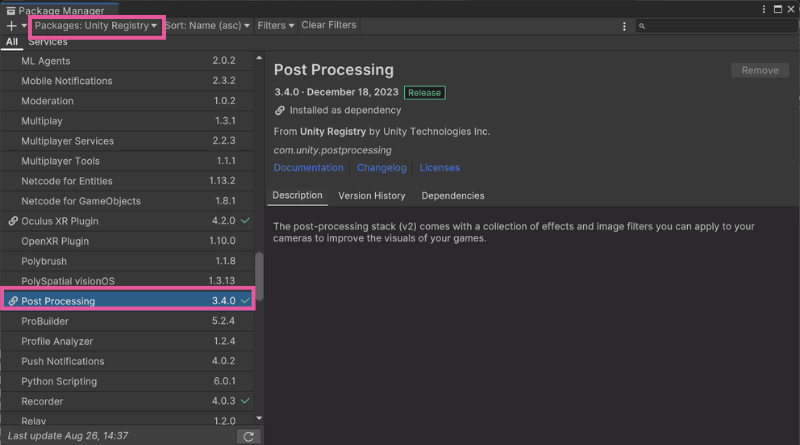The image size is (800, 445).
Task: Select the Netcode for GameObjects package
Action: (128, 201)
